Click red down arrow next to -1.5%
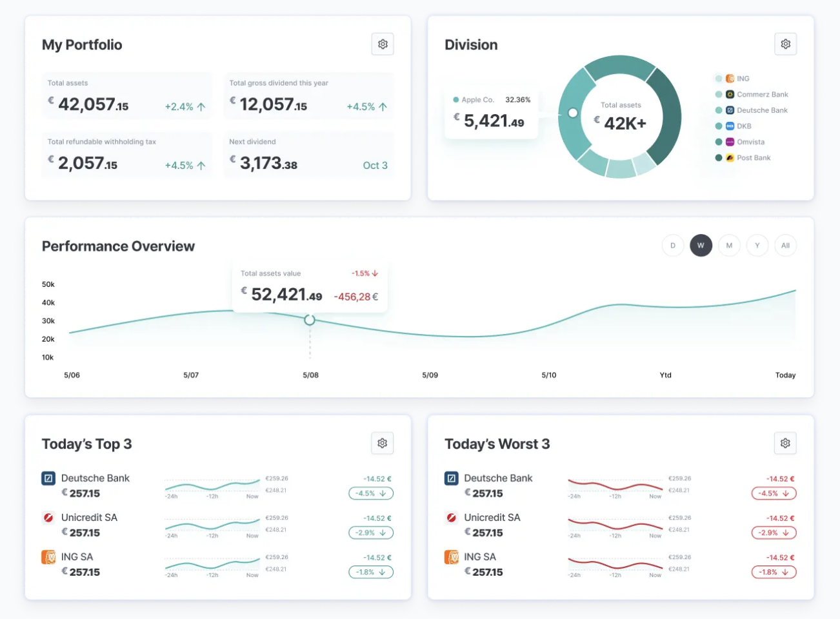The image size is (840, 619). [x=375, y=273]
